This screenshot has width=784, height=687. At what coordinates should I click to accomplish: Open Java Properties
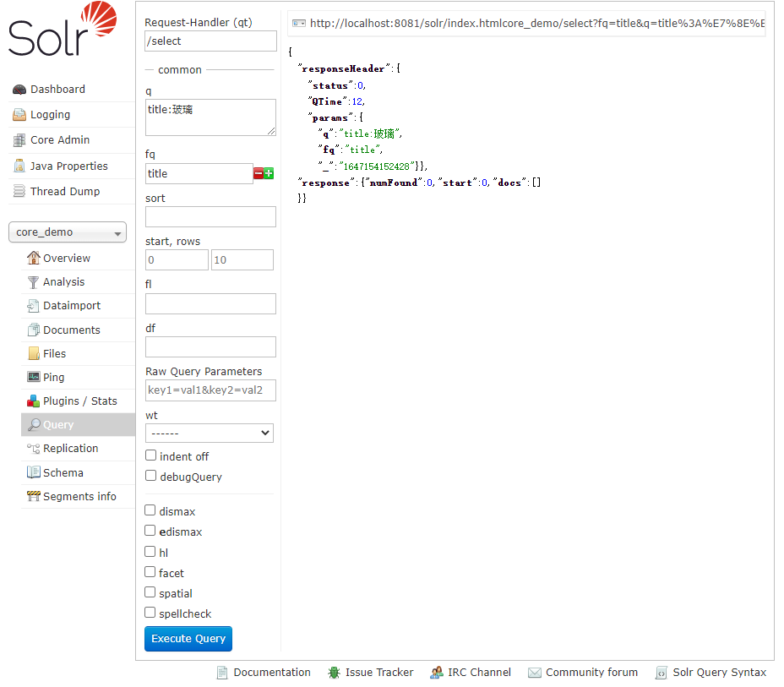[69, 166]
